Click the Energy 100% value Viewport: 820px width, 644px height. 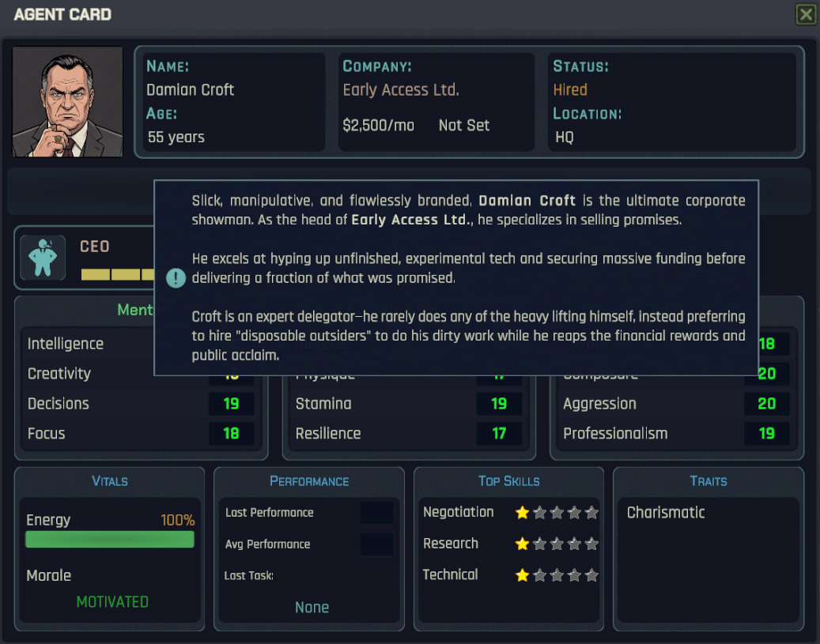(178, 520)
